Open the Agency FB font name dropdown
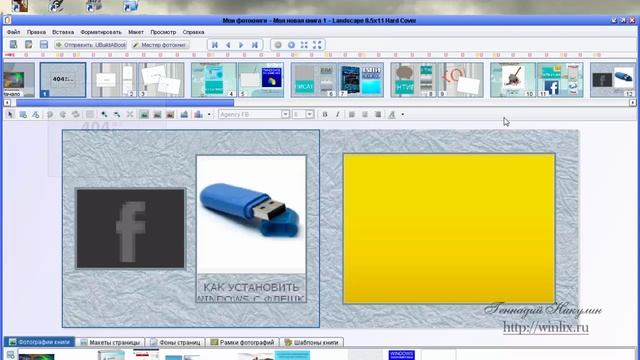640x360 pixels. tap(285, 115)
